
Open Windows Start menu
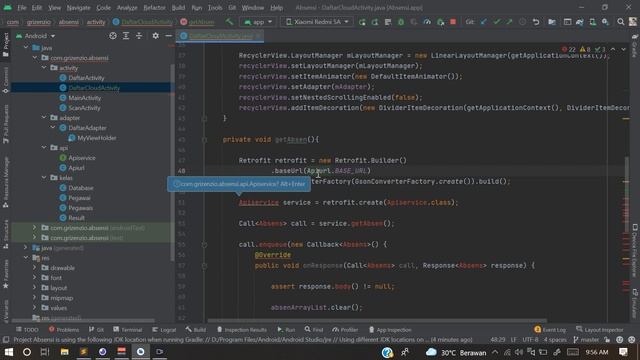pos(9,352)
